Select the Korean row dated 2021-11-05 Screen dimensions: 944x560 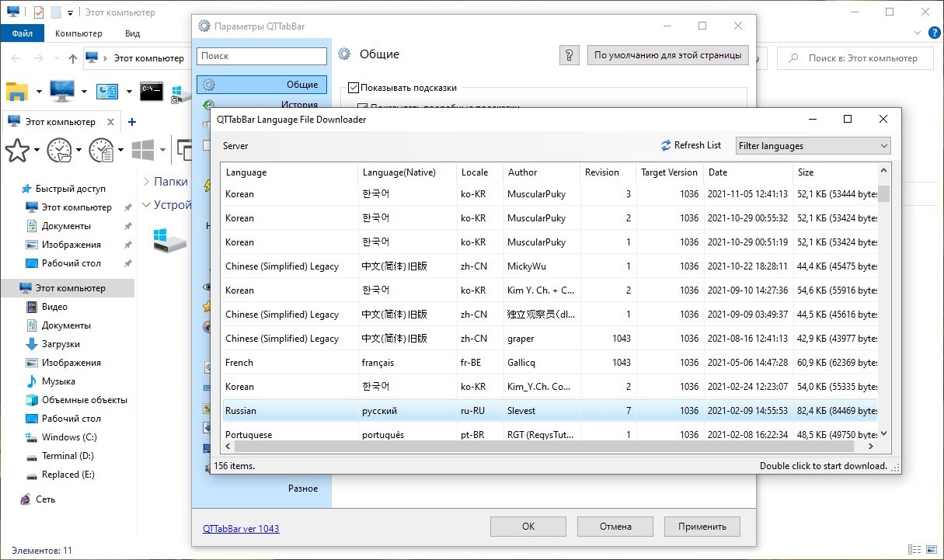click(550, 193)
